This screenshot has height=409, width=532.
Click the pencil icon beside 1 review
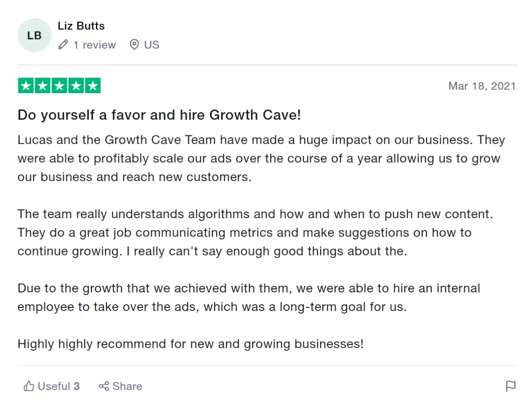point(63,45)
